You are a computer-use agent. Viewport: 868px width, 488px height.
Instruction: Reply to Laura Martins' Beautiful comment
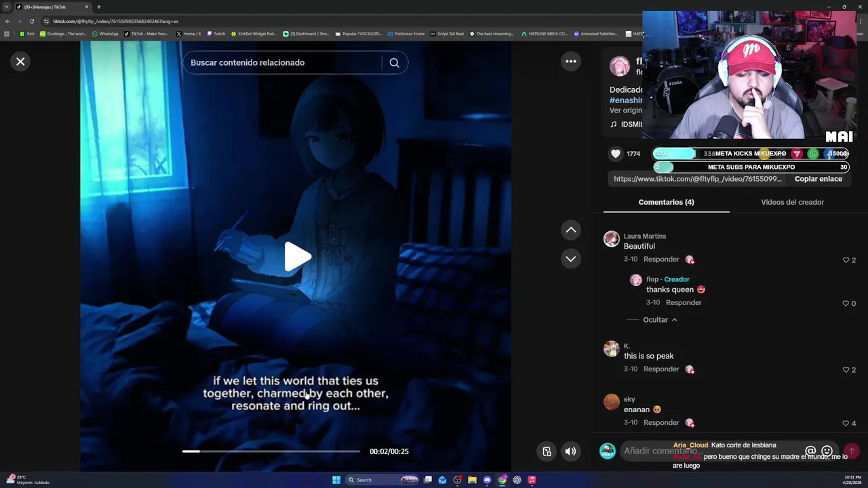tap(661, 260)
